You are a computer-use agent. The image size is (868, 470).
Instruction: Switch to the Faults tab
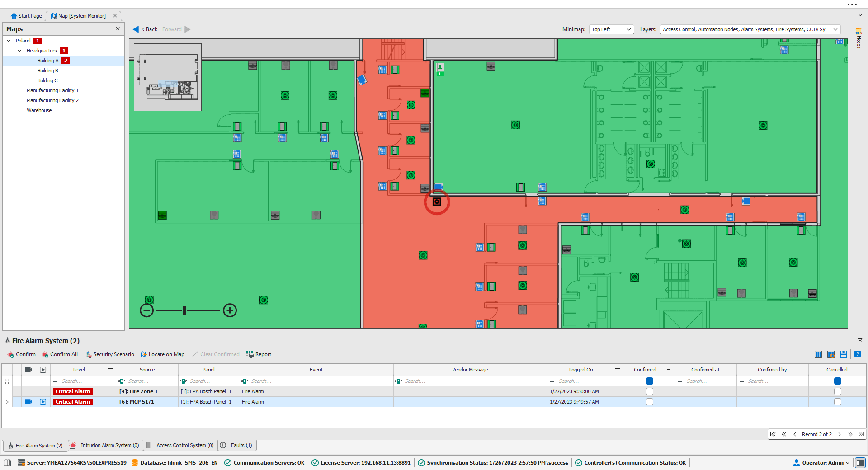click(237, 445)
